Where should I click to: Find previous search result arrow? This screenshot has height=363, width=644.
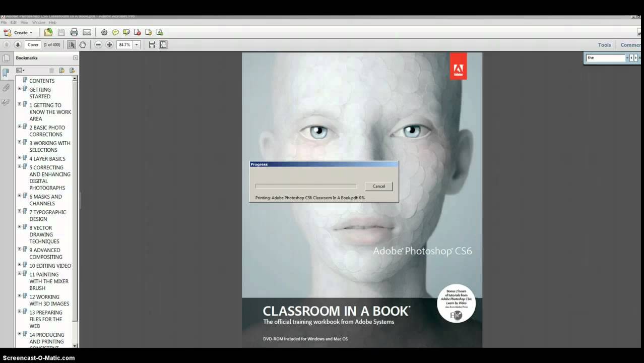(x=631, y=58)
